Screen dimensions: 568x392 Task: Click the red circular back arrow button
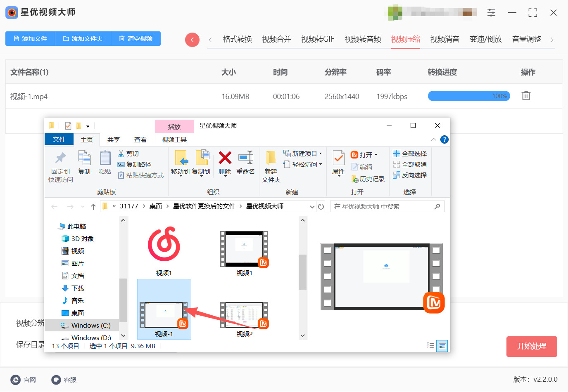193,40
